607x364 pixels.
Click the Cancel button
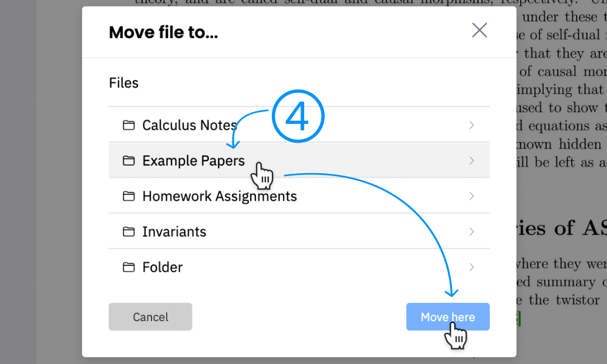[150, 316]
